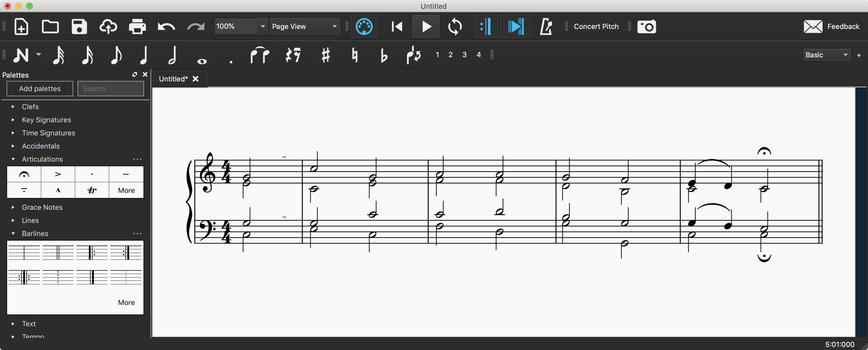The image size is (868, 350).
Task: Open the Page View mode dropdown
Action: [304, 26]
